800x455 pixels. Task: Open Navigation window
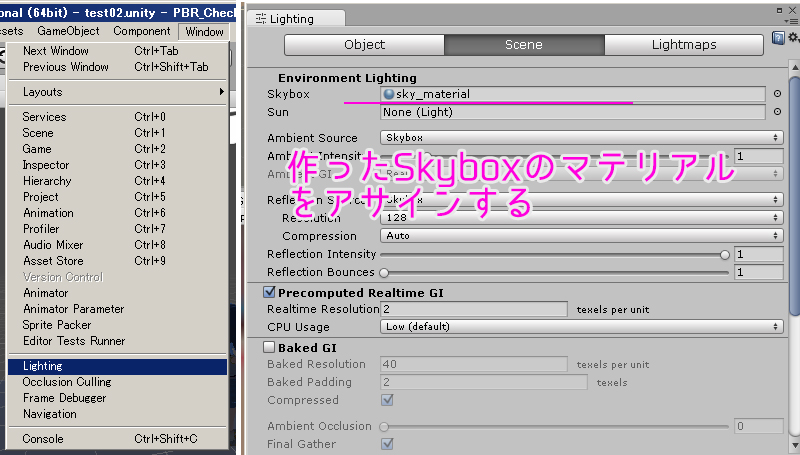117,414
